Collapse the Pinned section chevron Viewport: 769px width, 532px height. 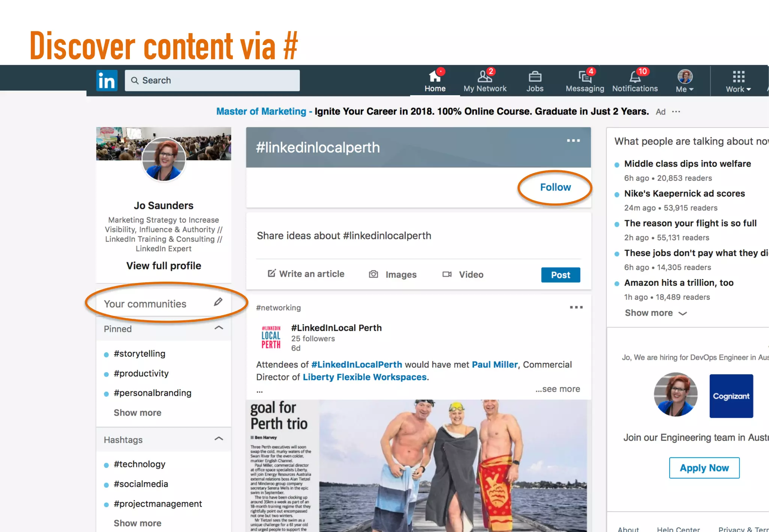click(x=219, y=328)
